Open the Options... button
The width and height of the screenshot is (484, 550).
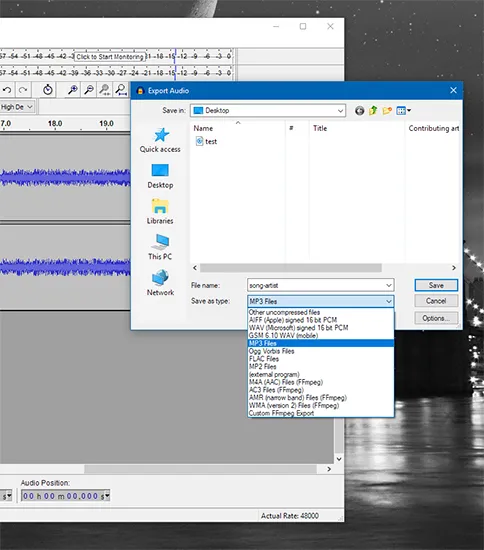[436, 318]
